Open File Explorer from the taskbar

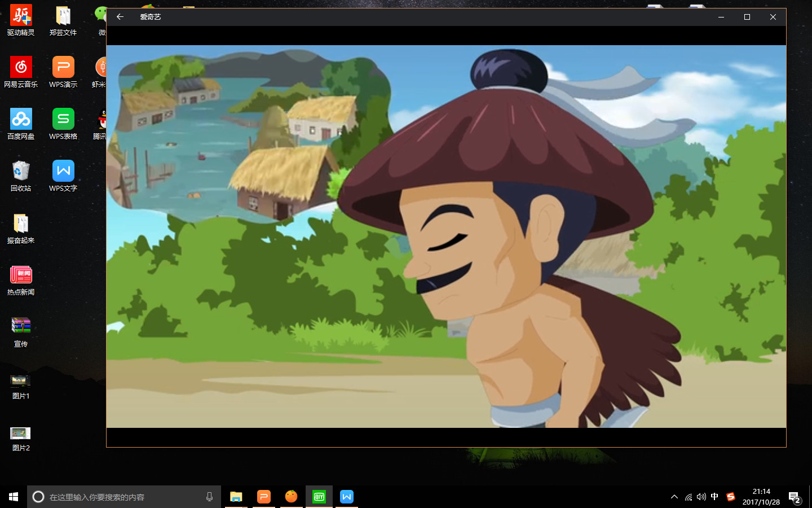point(236,497)
